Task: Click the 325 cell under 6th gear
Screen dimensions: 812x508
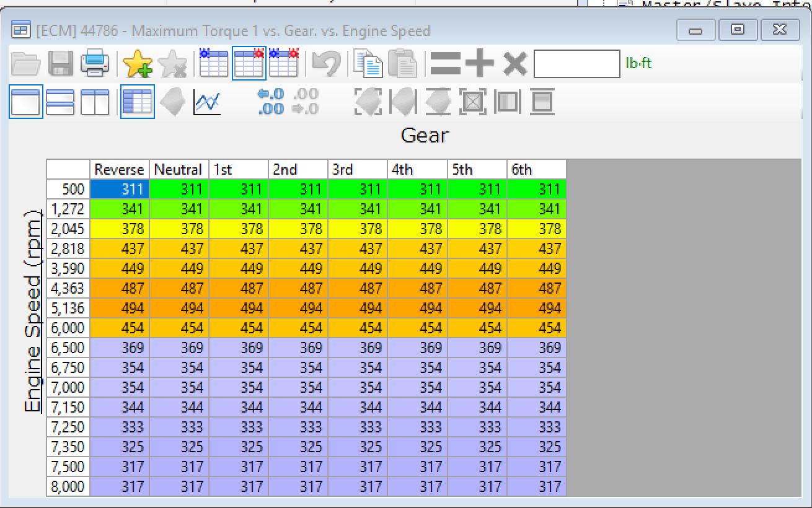Action: [537, 447]
